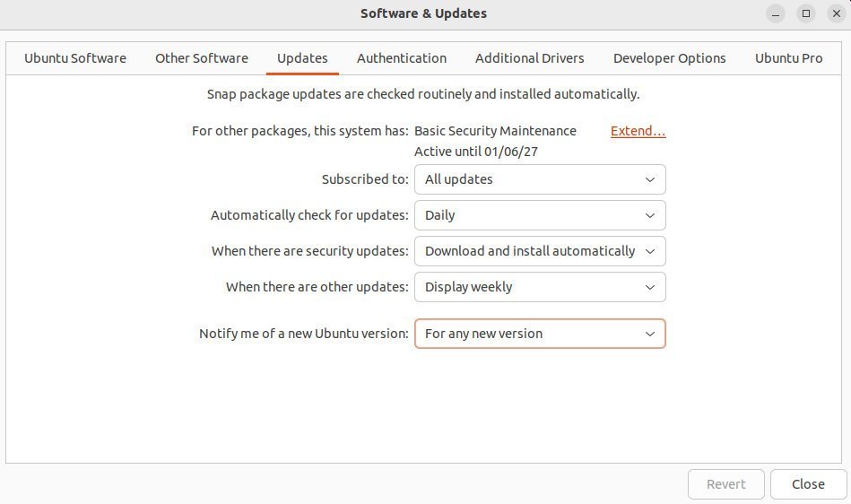Switch to the Ubuntu Pro tab

tap(788, 58)
